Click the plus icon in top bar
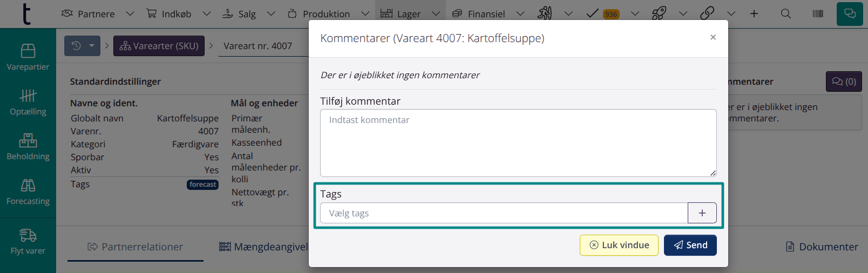The height and width of the screenshot is (273, 868). 754,14
